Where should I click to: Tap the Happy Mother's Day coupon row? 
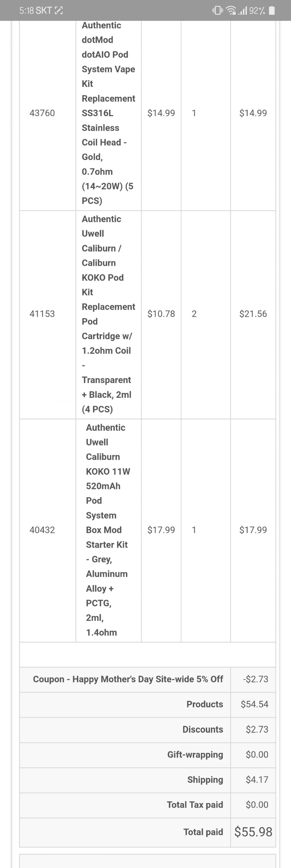pos(147,679)
